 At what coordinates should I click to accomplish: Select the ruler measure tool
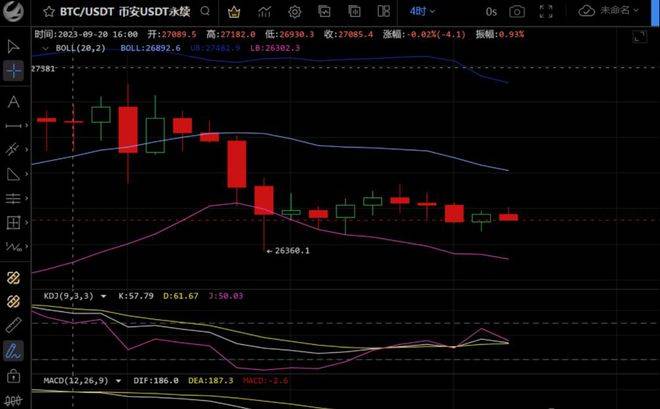pos(13,326)
